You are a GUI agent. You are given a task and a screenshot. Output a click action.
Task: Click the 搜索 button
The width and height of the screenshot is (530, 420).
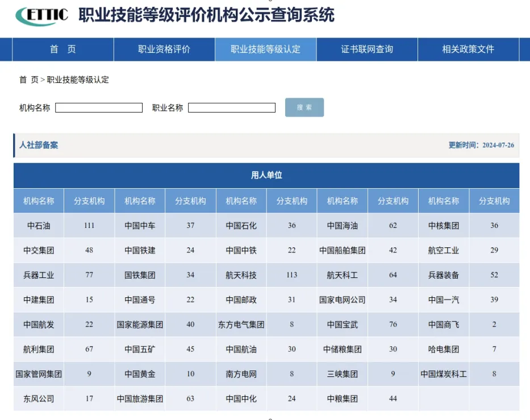point(304,107)
